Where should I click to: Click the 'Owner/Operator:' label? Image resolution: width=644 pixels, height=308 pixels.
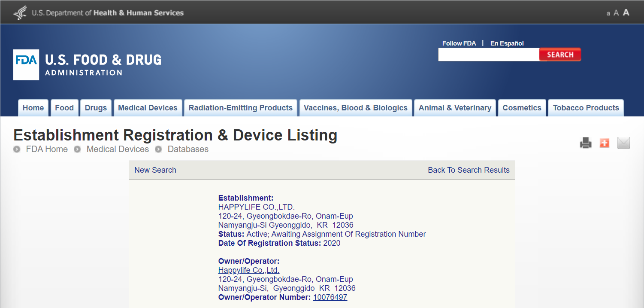pyautogui.click(x=249, y=261)
